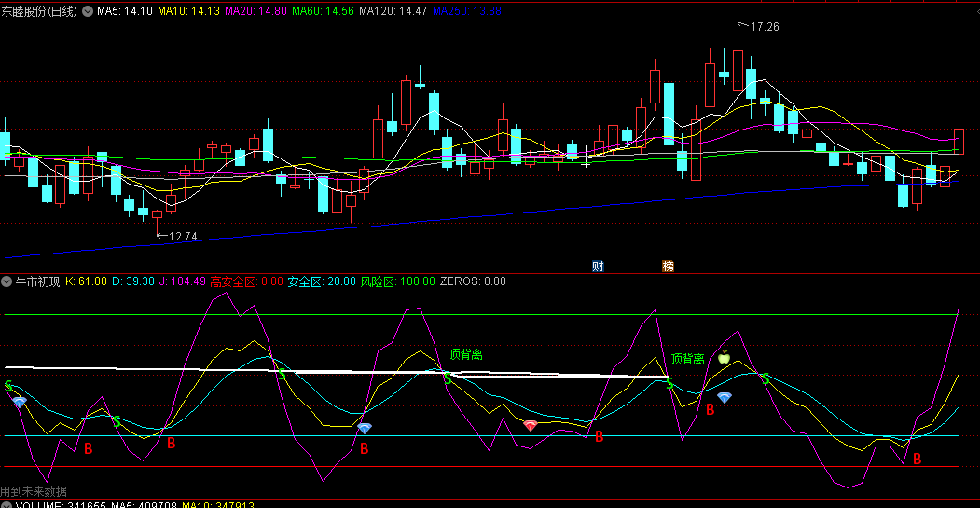Click the volume MA10: 347913 label
Viewport: 980px width, 508px height.
click(218, 505)
